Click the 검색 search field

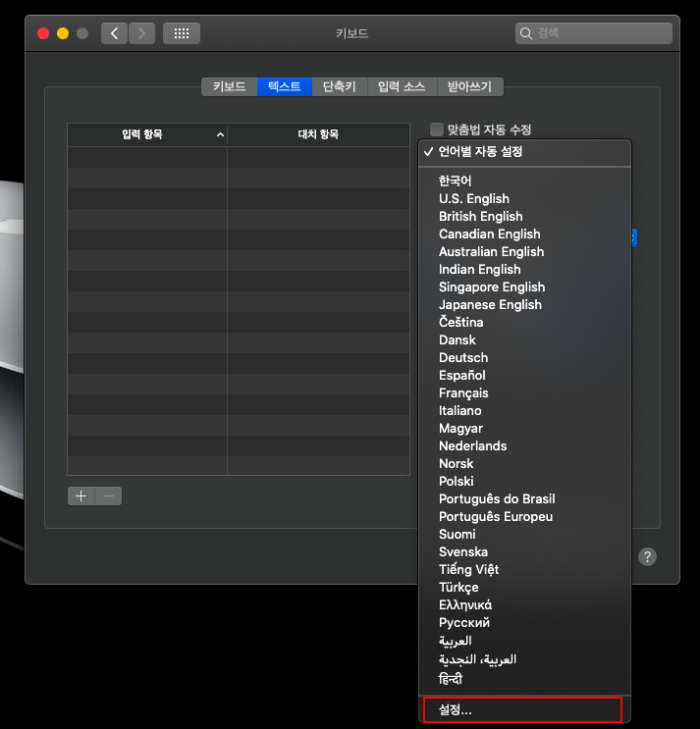click(594, 33)
